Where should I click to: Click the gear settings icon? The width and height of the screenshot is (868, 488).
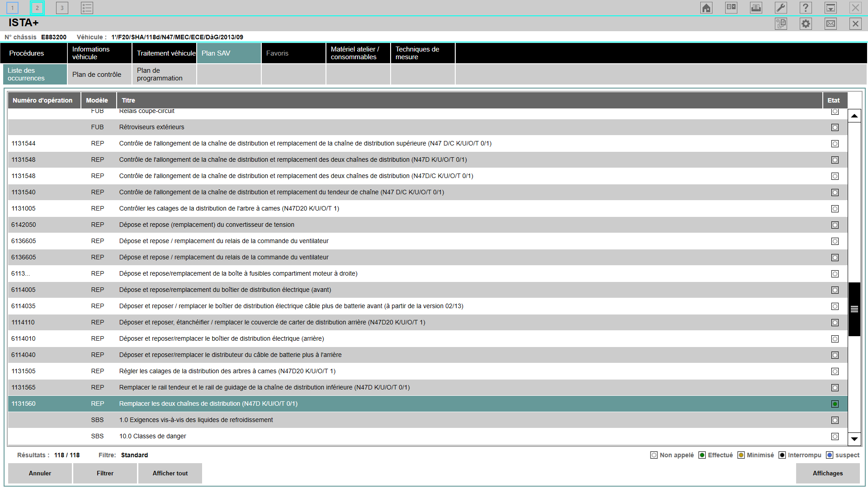[x=806, y=23]
